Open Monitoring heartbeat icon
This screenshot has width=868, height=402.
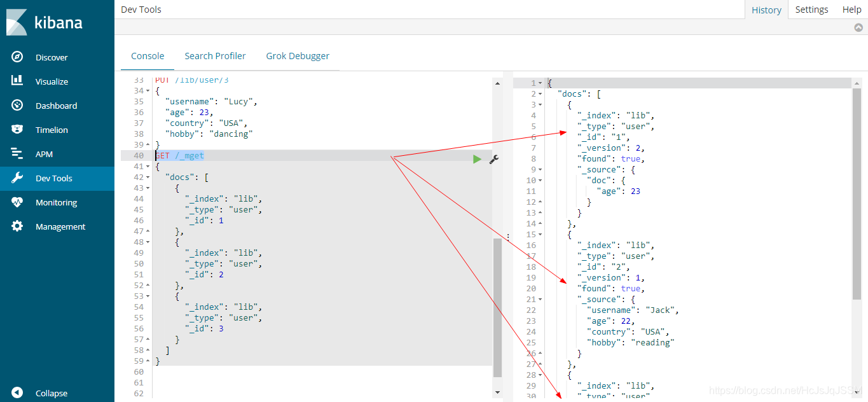pyautogui.click(x=17, y=202)
